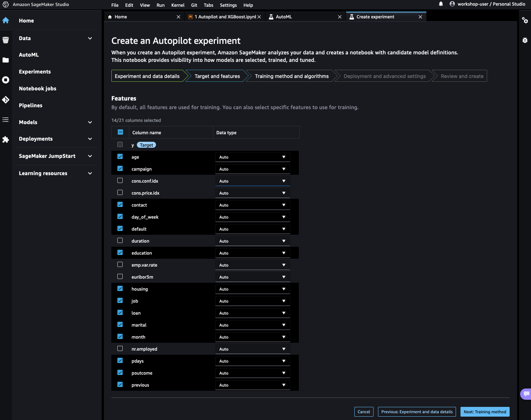Check the duration feature checkbox
Screen dimensions: 531x420
120,240
